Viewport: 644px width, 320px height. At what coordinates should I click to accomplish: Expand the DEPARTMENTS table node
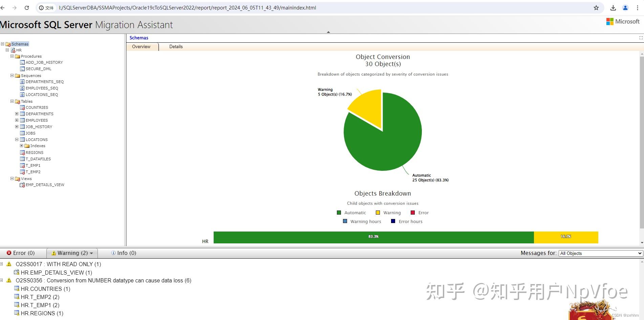(x=17, y=114)
